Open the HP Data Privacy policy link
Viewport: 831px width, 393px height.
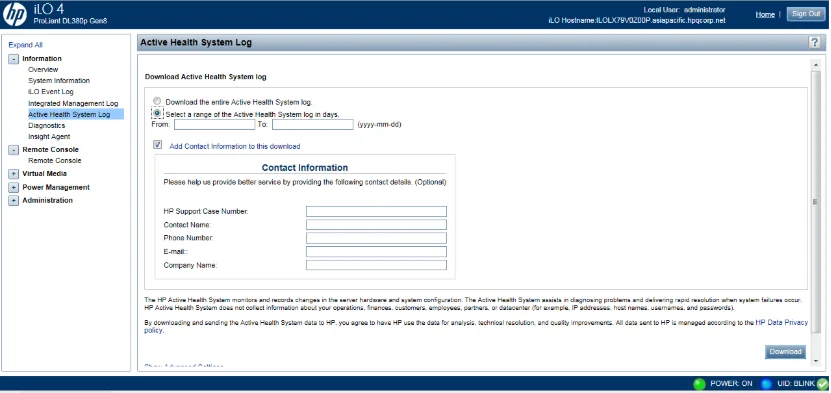[x=782, y=323]
